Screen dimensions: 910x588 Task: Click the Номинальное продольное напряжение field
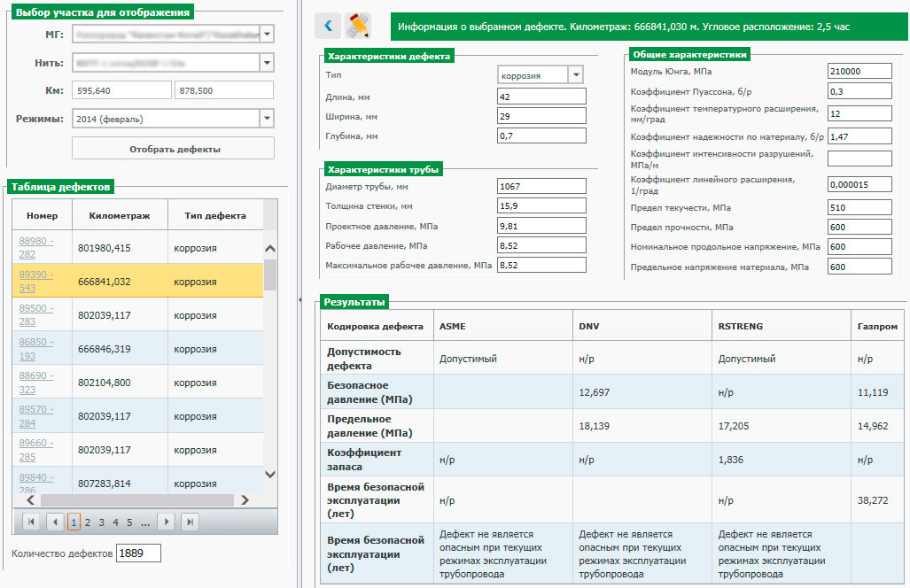[859, 246]
